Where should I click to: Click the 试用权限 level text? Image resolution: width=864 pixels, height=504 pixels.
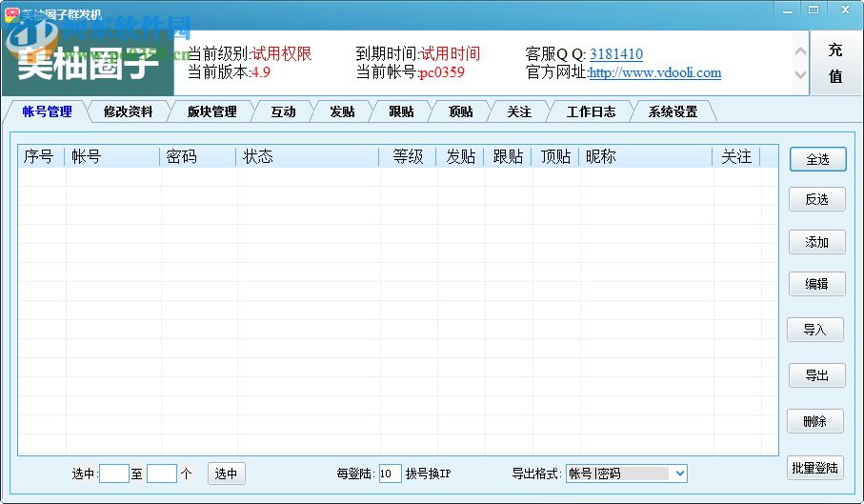[x=282, y=54]
